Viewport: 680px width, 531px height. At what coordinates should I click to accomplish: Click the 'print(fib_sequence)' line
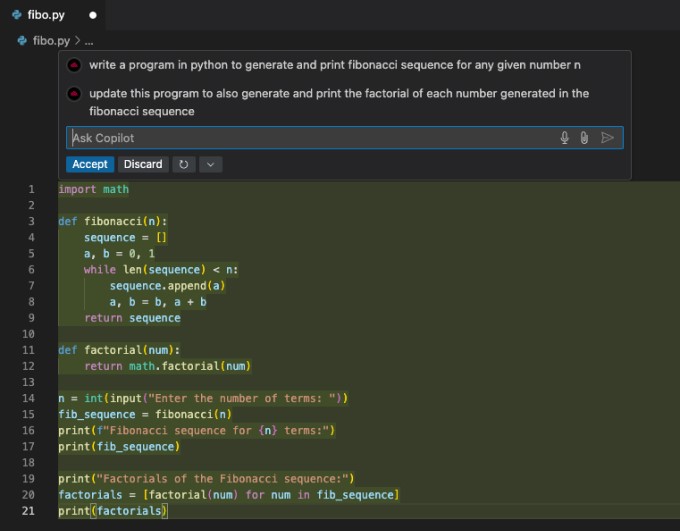tap(119, 446)
